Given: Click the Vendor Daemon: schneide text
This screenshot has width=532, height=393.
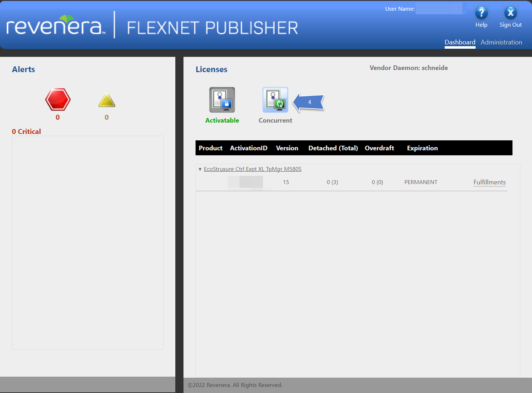Looking at the screenshot, I should pos(409,68).
